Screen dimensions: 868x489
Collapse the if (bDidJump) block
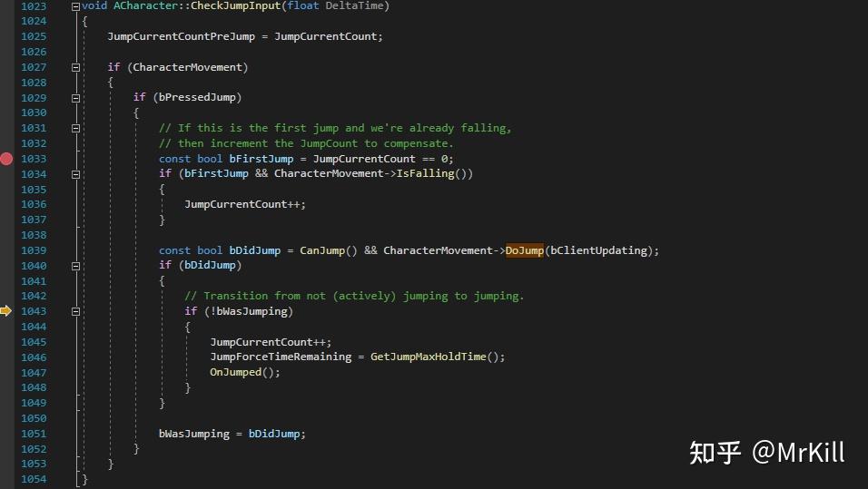click(76, 266)
